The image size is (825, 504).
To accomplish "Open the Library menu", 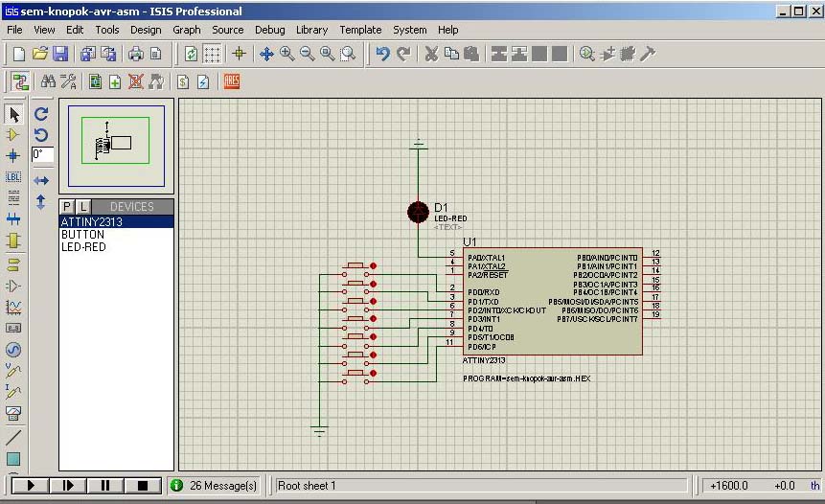I will pyautogui.click(x=311, y=30).
